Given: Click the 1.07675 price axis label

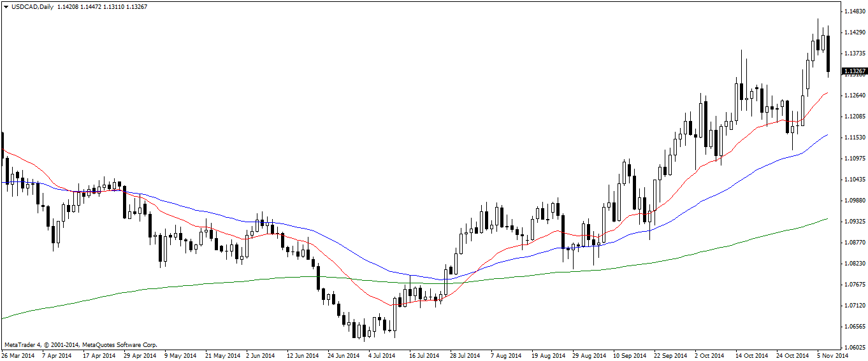Looking at the screenshot, I should (854, 285).
